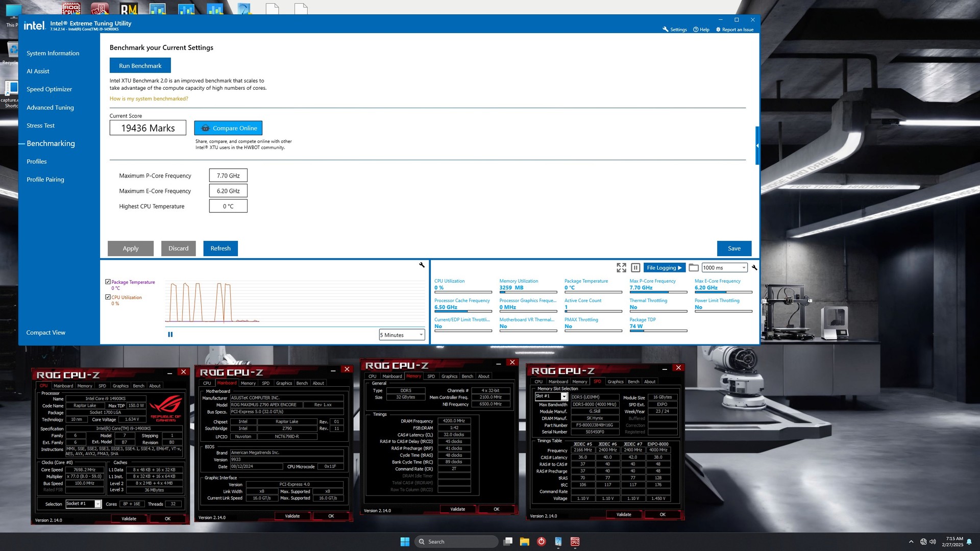Open graph settings wrench above the chart
980x551 pixels.
pos(422,265)
